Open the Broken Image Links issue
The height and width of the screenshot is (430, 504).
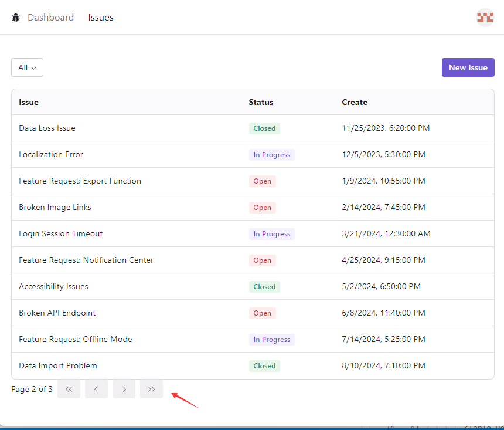(x=55, y=207)
